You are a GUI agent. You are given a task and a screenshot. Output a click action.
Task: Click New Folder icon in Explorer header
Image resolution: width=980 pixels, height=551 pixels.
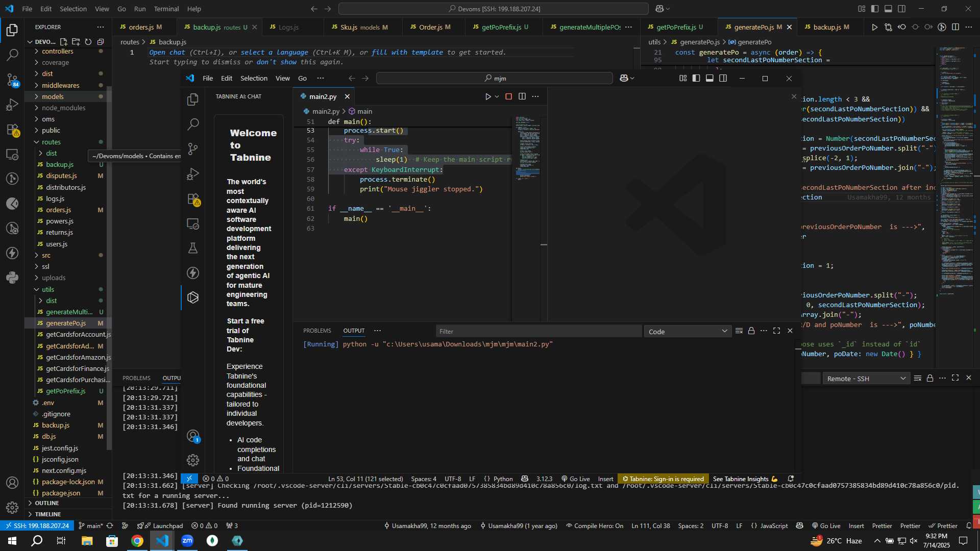(x=76, y=42)
